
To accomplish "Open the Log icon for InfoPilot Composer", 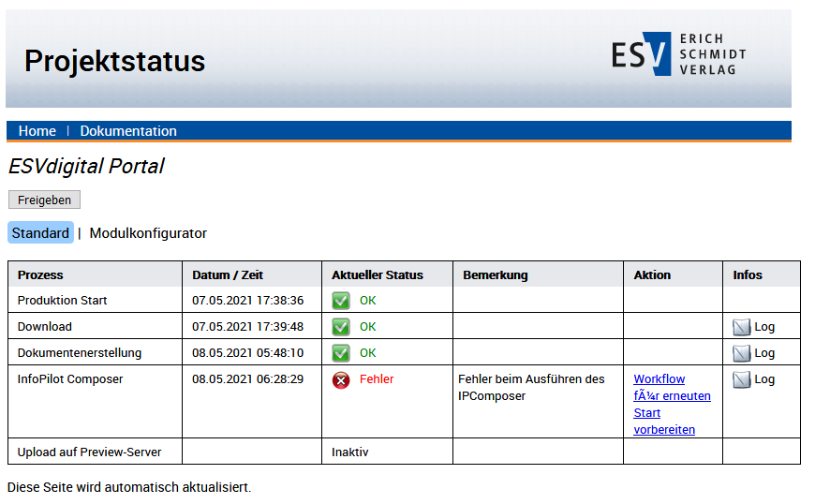I will [x=742, y=379].
